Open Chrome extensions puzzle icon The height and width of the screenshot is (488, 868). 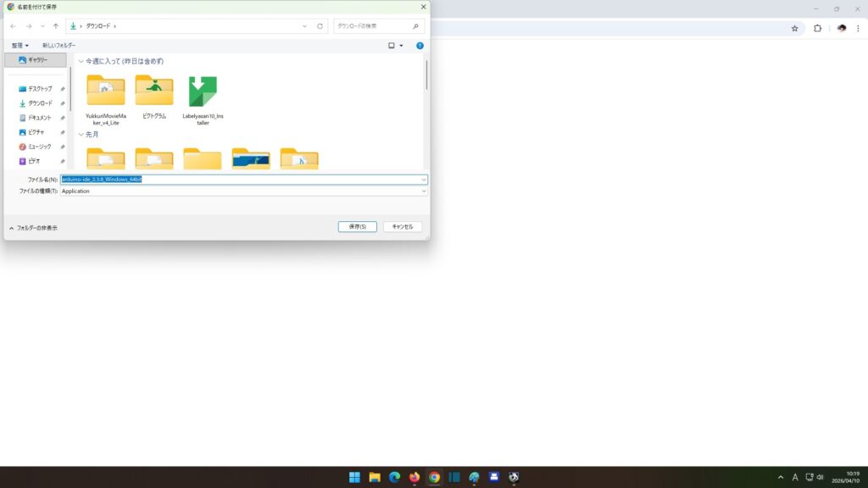click(x=817, y=28)
